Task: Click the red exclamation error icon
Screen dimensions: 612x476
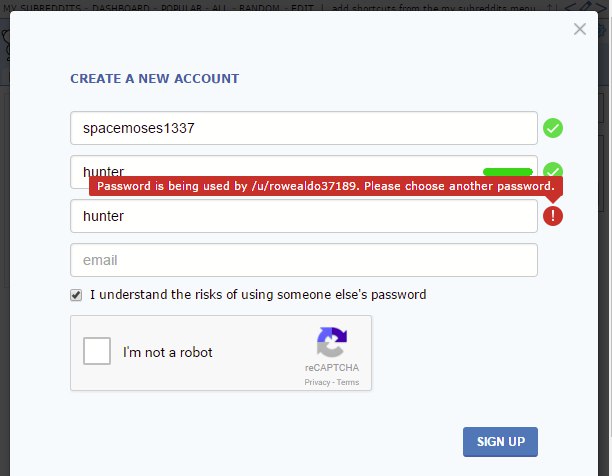Action: click(x=553, y=216)
